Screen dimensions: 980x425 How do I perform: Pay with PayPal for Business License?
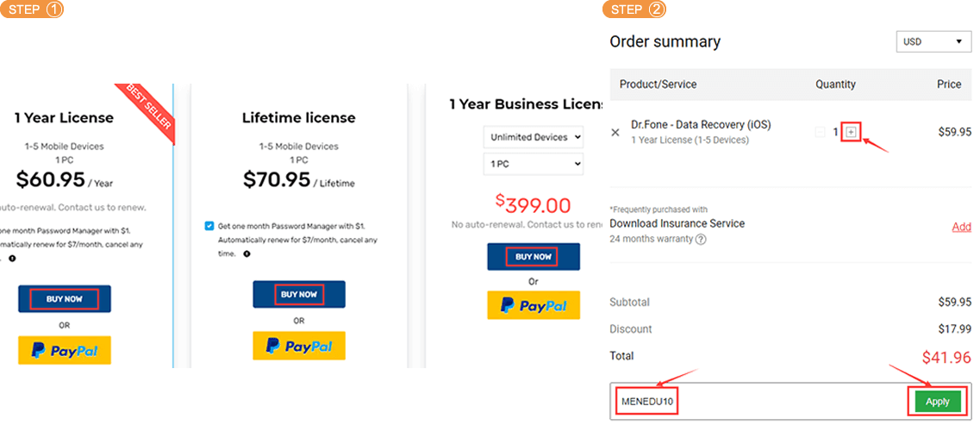[x=533, y=305]
